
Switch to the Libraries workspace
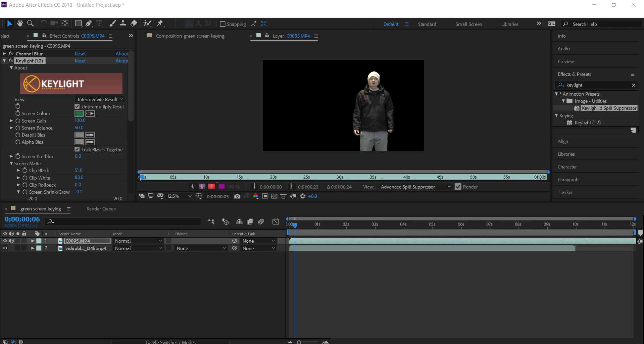(x=509, y=24)
